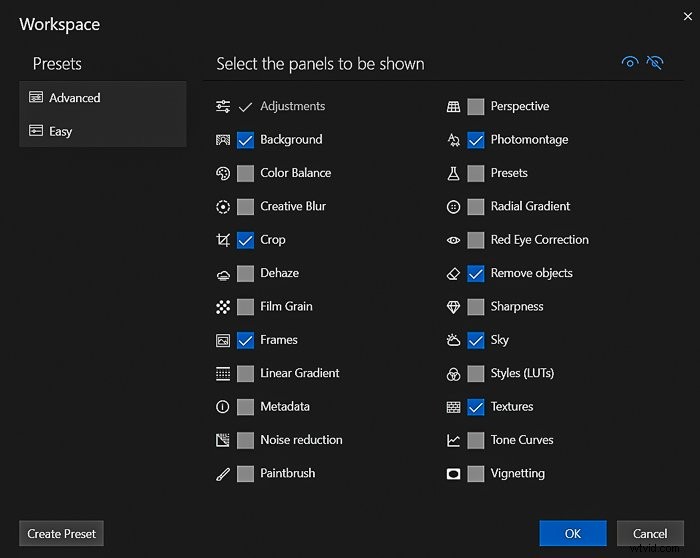Uncheck the Sky checkbox
The width and height of the screenshot is (700, 558).
(x=475, y=340)
